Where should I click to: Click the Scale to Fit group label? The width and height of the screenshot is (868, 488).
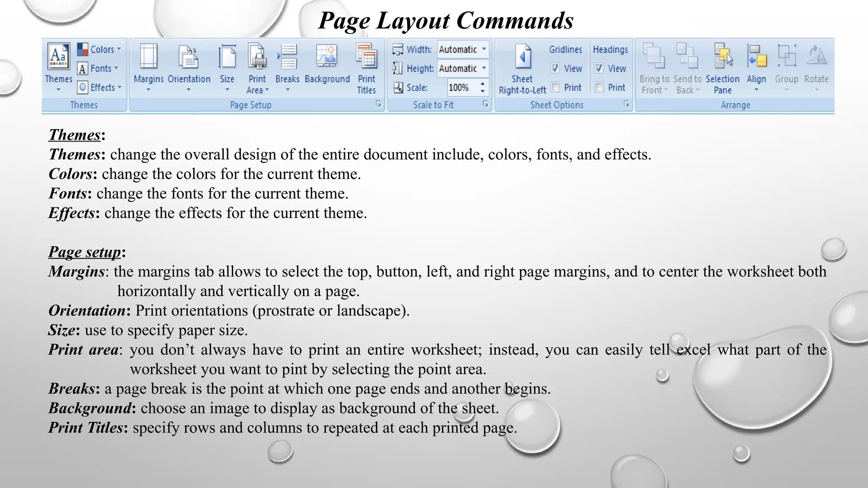tap(433, 105)
